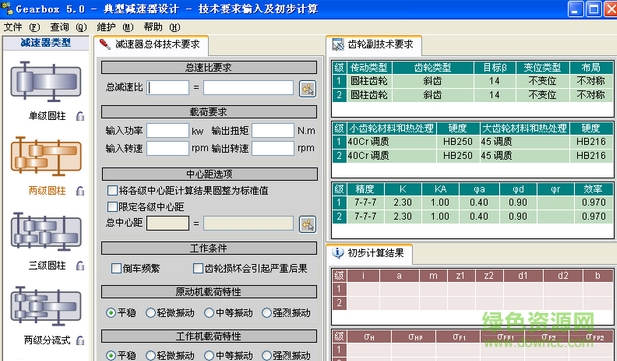Click row 1 小齿轮材料 cell 40Cr 调质
617x361 pixels.
(391, 142)
